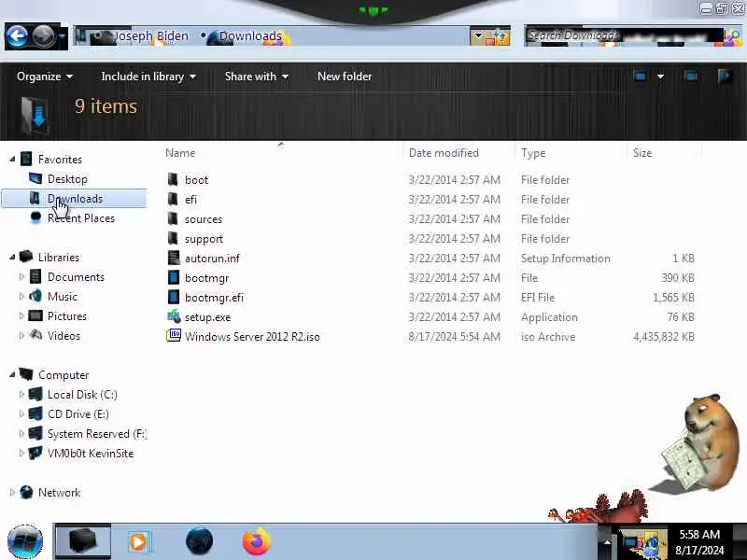Click the Pictures library icon
747x560 pixels.
click(x=35, y=315)
